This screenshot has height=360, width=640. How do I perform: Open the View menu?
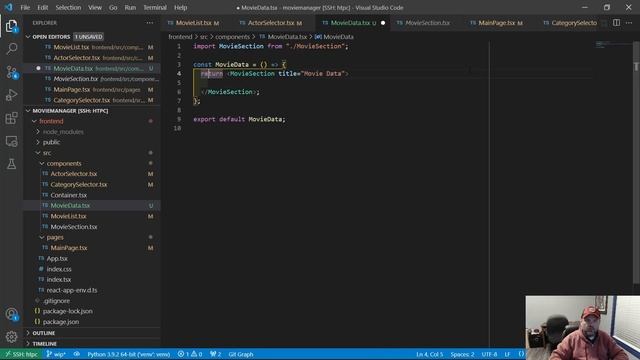(95, 7)
